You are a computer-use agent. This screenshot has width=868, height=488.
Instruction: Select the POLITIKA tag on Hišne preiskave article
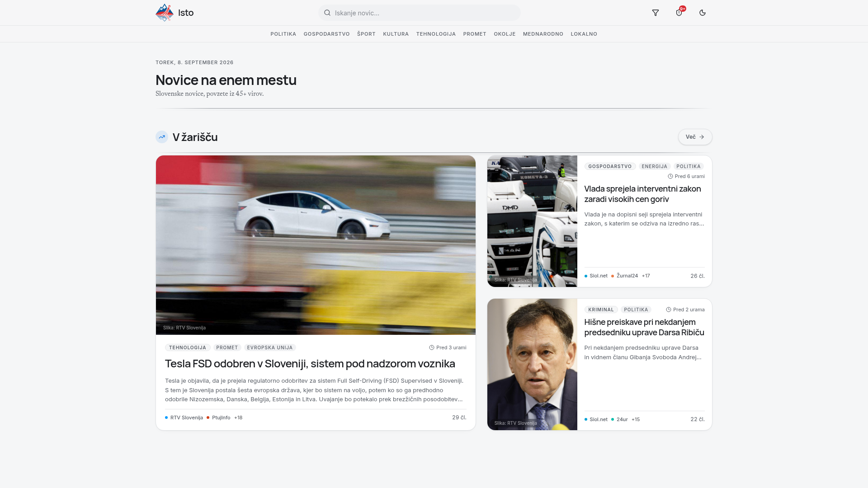pos(636,310)
